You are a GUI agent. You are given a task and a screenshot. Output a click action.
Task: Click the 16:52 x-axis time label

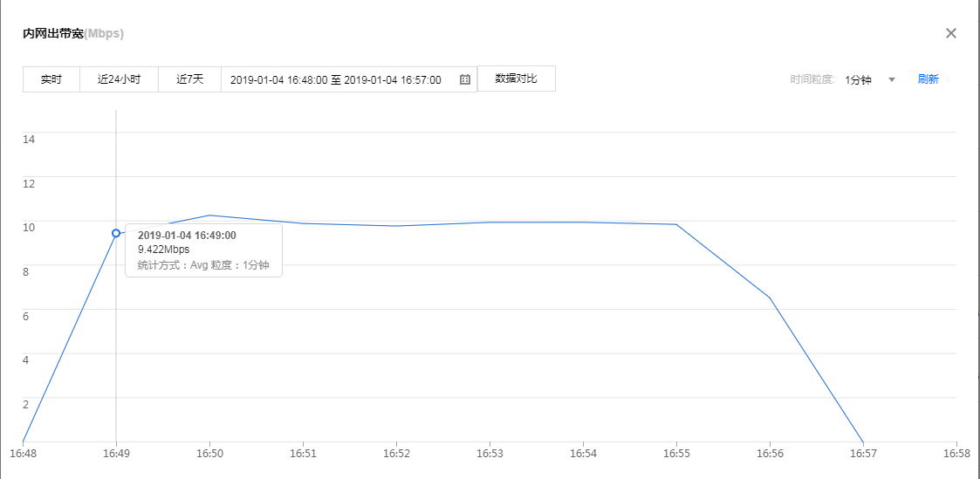[396, 454]
